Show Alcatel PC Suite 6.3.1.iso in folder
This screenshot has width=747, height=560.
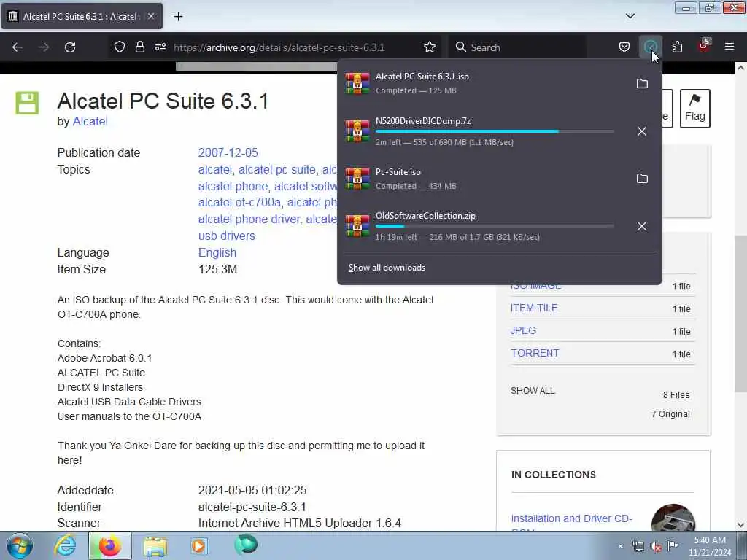(642, 84)
